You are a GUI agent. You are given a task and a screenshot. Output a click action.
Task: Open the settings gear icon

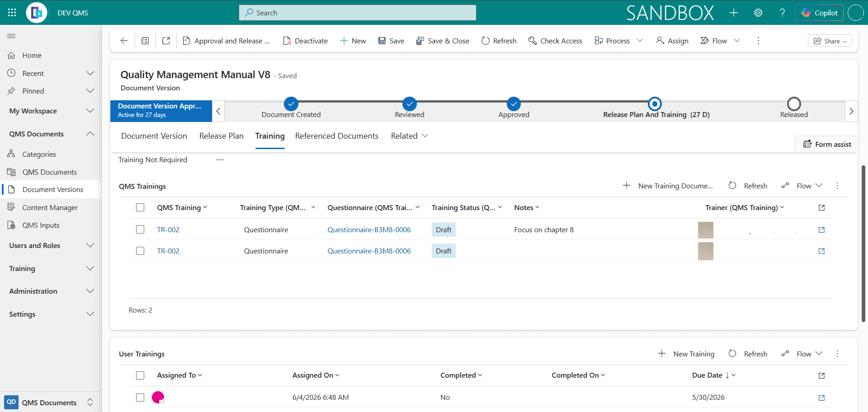click(758, 13)
